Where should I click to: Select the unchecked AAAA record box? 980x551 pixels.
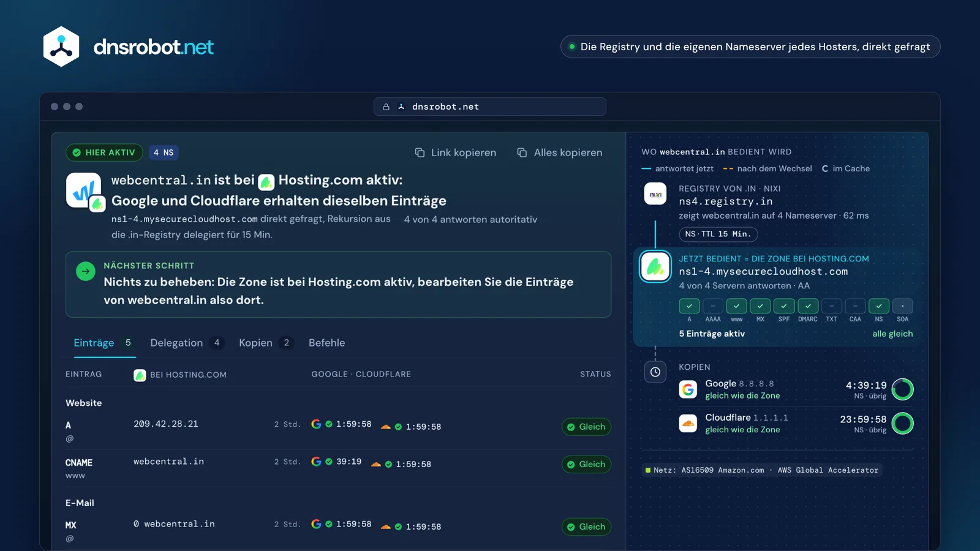[x=713, y=305]
